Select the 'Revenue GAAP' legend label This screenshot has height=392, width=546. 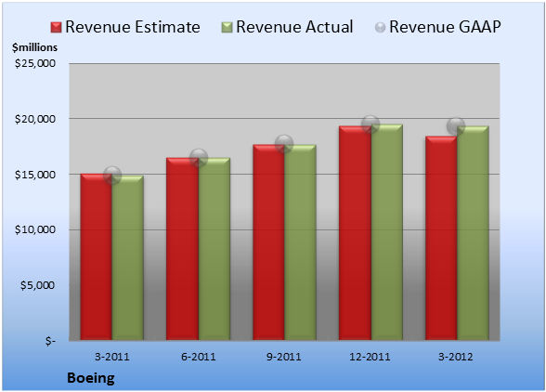point(445,27)
